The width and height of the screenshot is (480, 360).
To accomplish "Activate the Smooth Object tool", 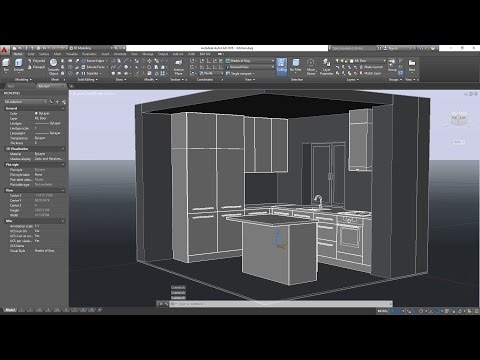I will coord(53,67).
